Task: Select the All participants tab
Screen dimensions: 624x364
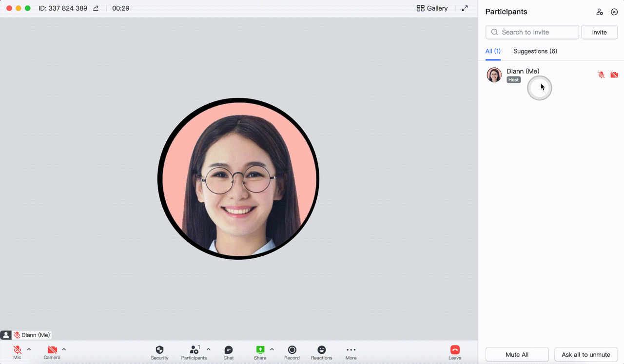Action: tap(492, 51)
